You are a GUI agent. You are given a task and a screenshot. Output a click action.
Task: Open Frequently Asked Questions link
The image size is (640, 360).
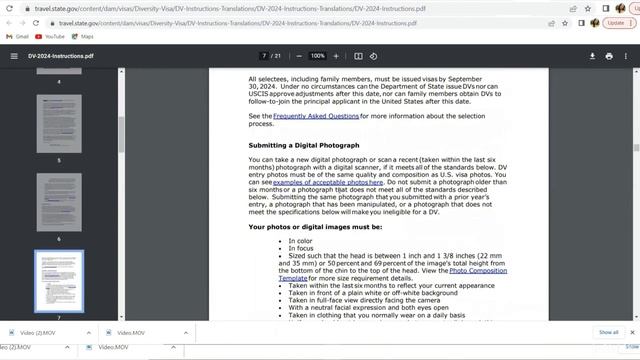(316, 116)
